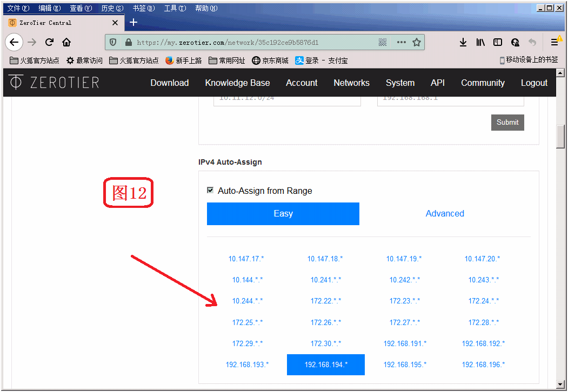Pick the 172.30.*.* range
The width and height of the screenshot is (568, 392).
click(326, 343)
